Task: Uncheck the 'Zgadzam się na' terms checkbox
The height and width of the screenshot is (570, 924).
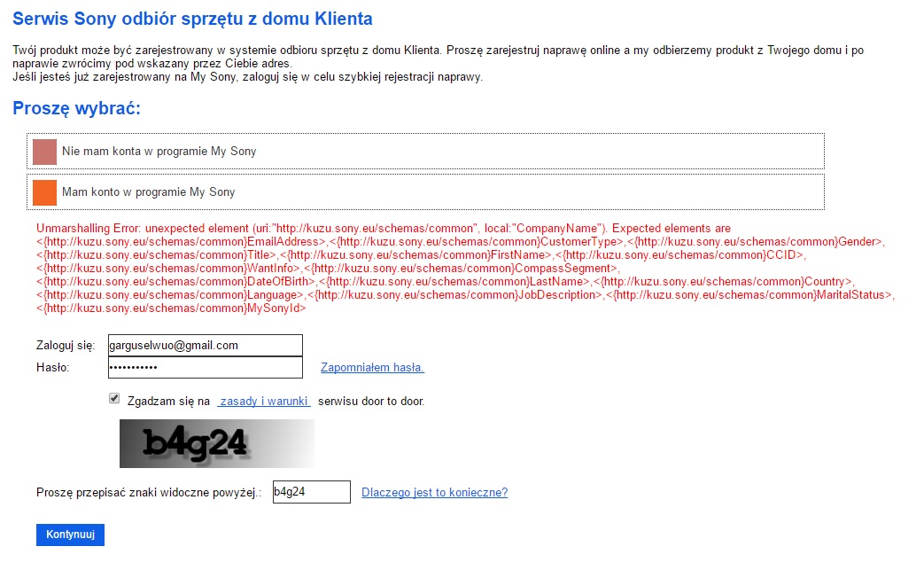Action: click(114, 399)
